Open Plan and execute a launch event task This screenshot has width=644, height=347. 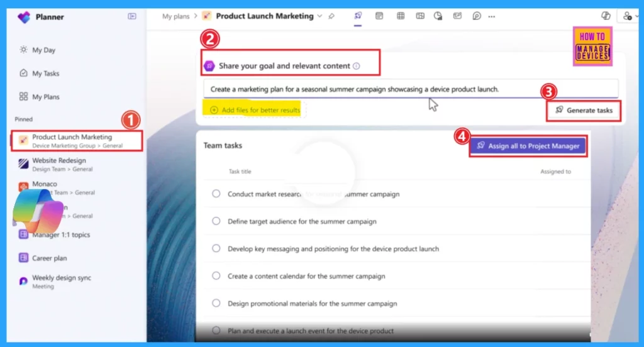click(311, 331)
